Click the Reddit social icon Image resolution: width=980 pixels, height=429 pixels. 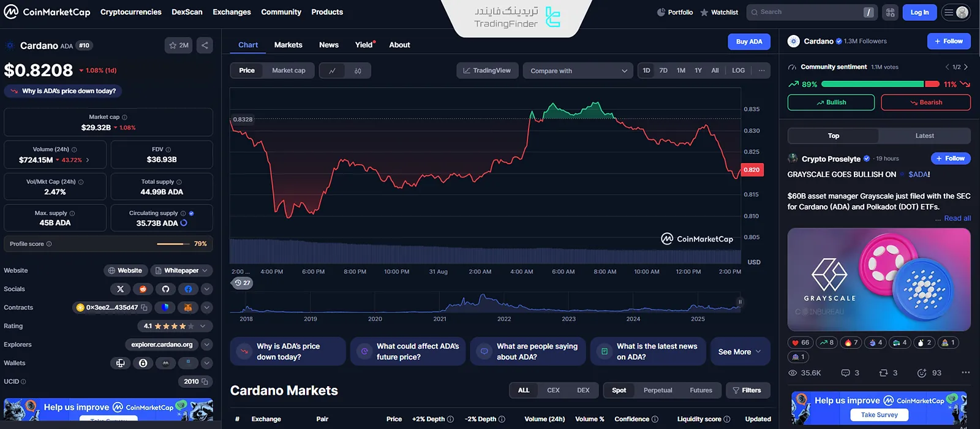pos(143,289)
